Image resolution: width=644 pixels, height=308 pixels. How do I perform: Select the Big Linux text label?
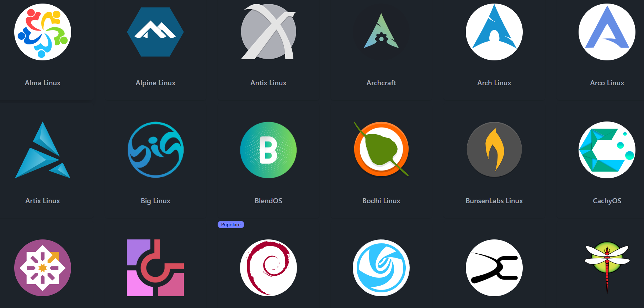coord(155,201)
